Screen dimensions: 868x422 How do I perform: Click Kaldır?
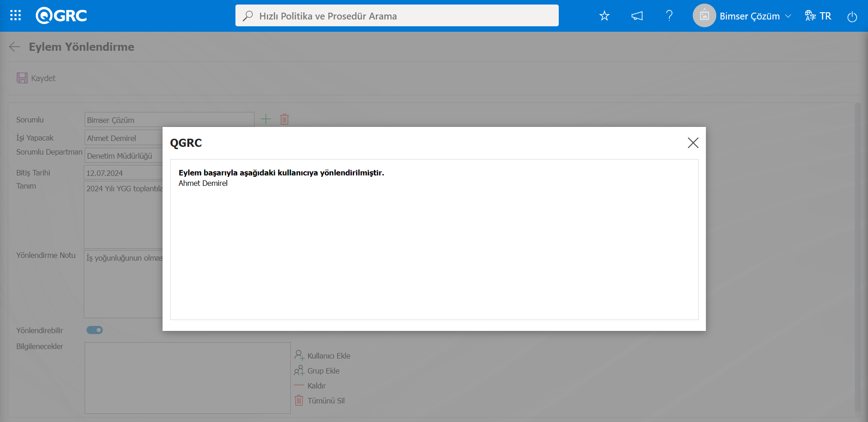310,385
